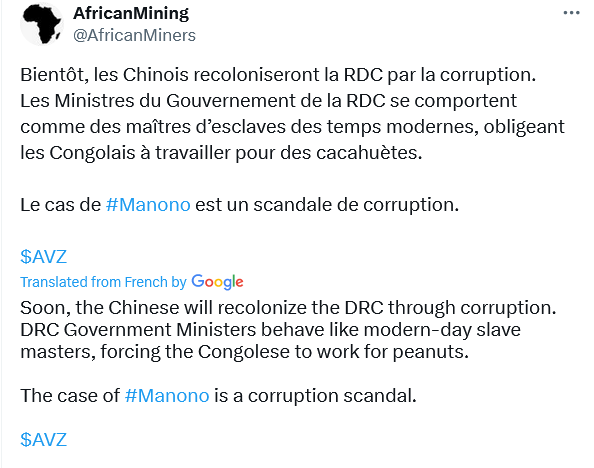Click the text 'est un scandale de corruption'
The image size is (594, 468).
point(327,205)
